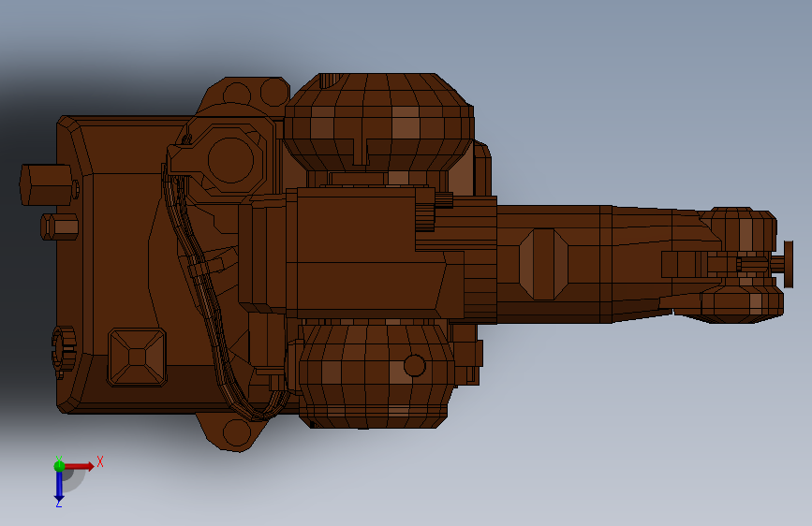Select the octagonal cap with the circular center
The height and width of the screenshot is (526, 812).
(x=230, y=160)
